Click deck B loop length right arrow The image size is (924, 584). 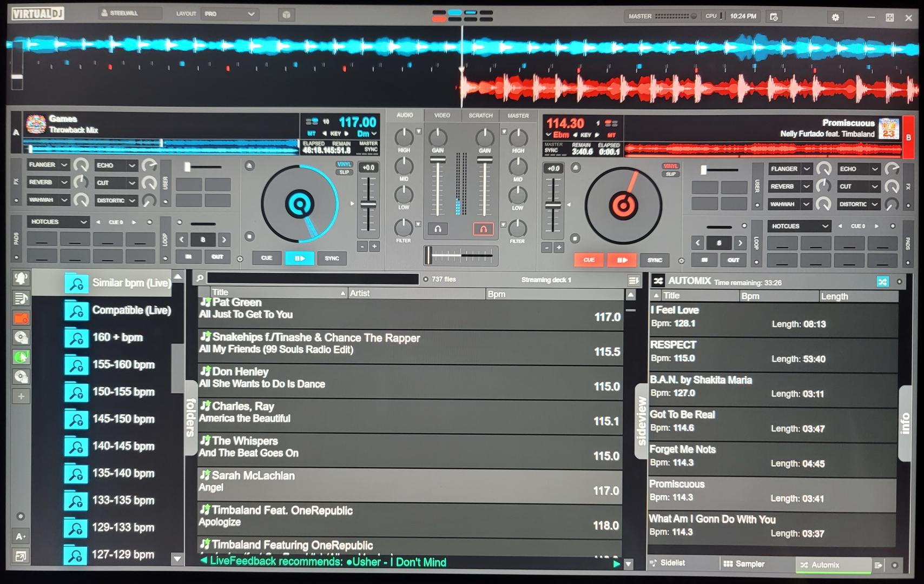point(740,243)
